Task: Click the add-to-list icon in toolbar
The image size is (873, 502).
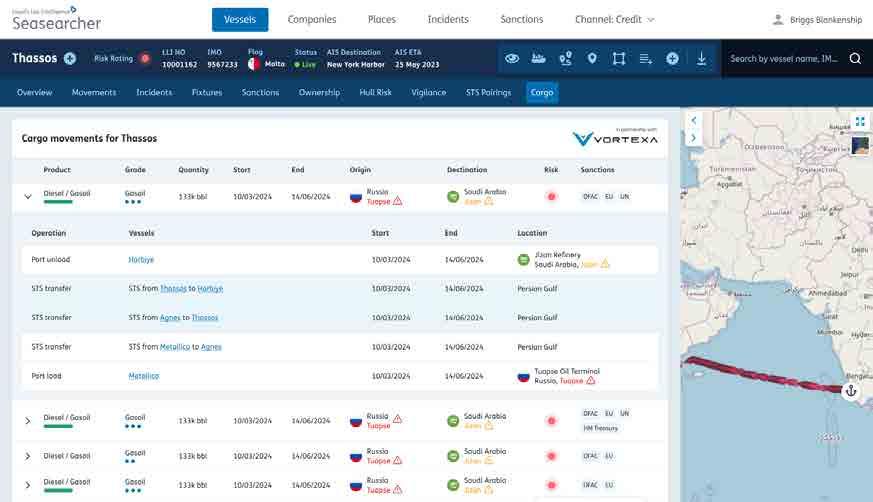Action: pos(646,58)
